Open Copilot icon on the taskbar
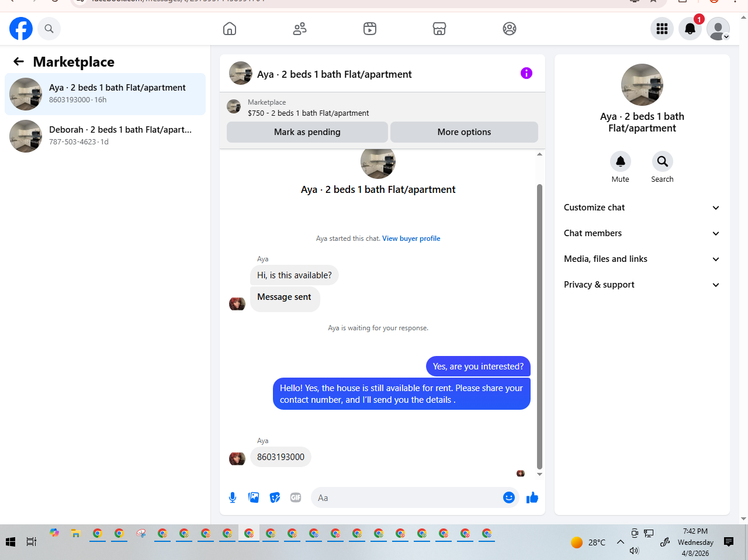 tap(54, 533)
